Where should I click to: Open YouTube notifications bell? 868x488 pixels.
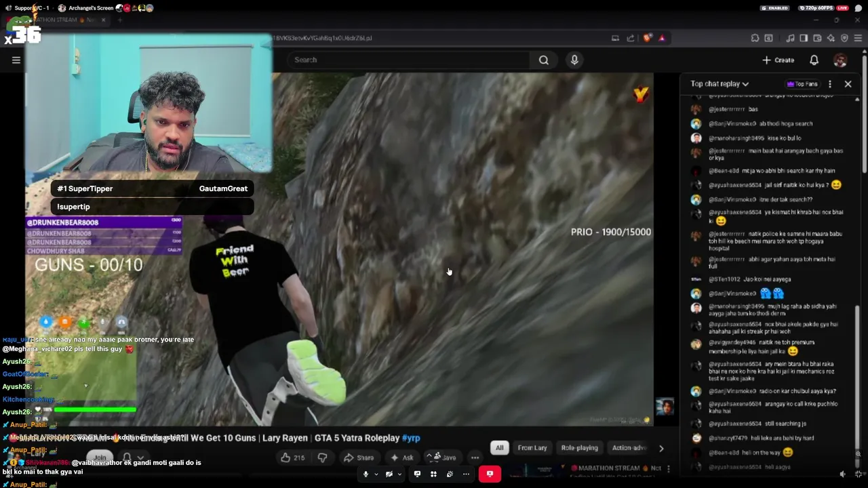pos(814,60)
